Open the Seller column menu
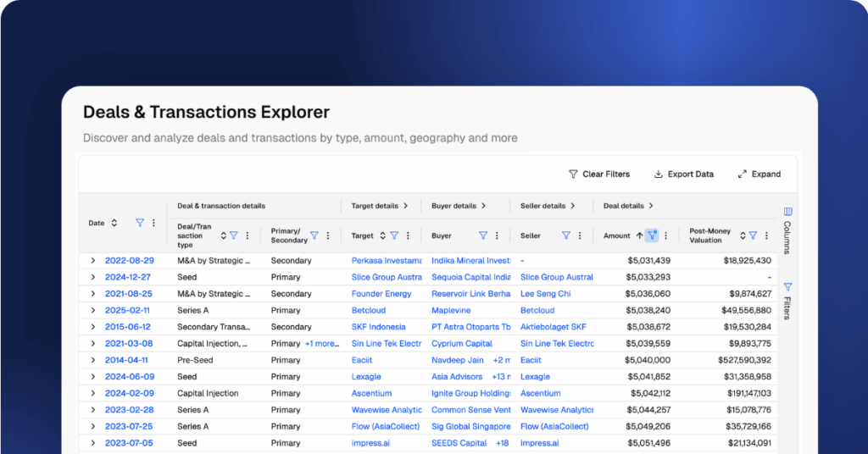 pos(580,235)
